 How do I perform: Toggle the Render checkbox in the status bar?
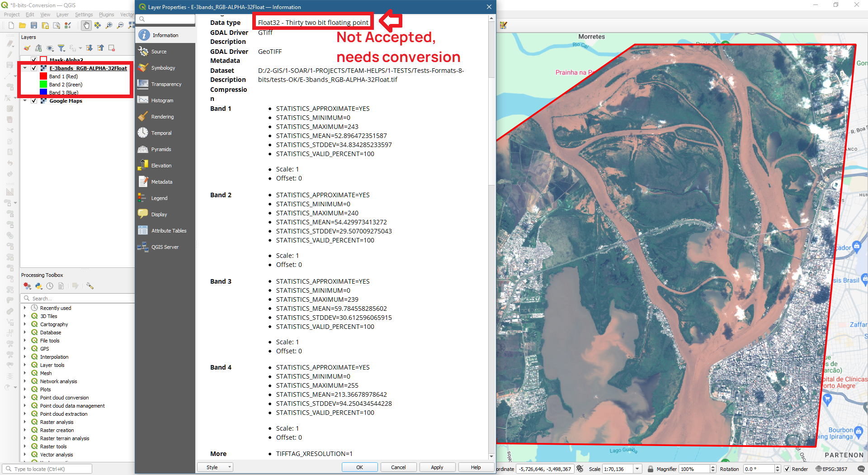(788, 469)
